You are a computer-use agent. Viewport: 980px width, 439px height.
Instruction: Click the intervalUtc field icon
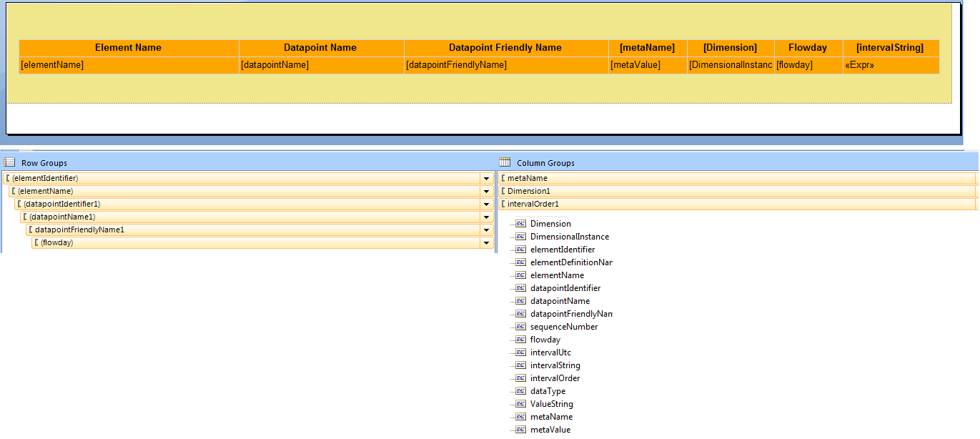click(520, 352)
